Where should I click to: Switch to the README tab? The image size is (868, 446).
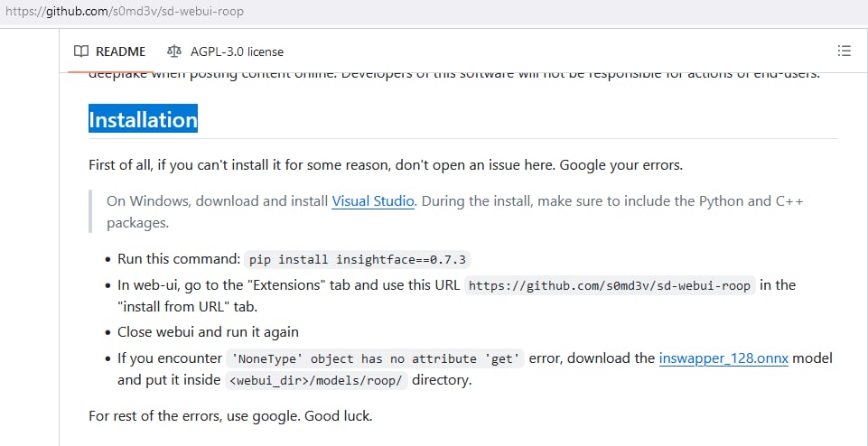(109, 51)
